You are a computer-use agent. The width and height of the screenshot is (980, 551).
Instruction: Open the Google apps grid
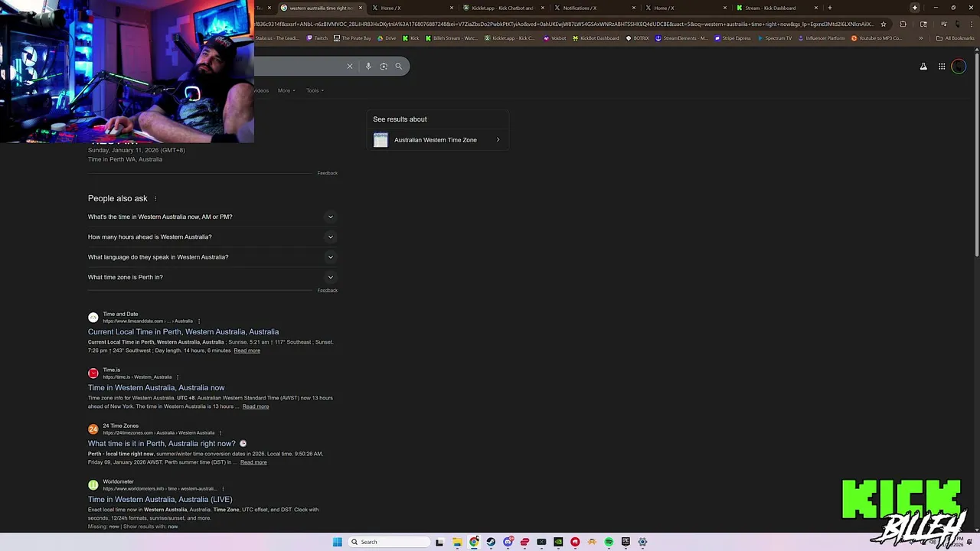pos(942,67)
